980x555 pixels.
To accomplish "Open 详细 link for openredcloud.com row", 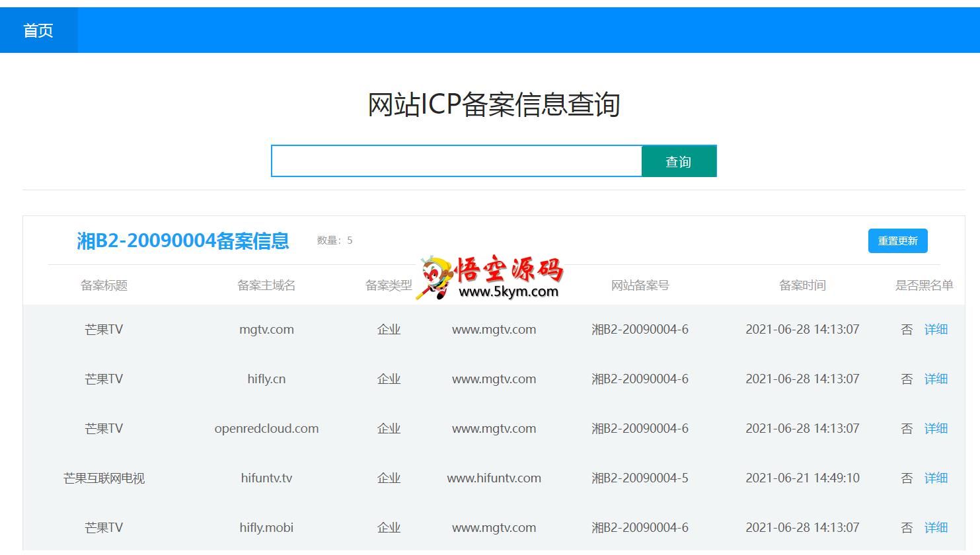I will click(x=936, y=428).
